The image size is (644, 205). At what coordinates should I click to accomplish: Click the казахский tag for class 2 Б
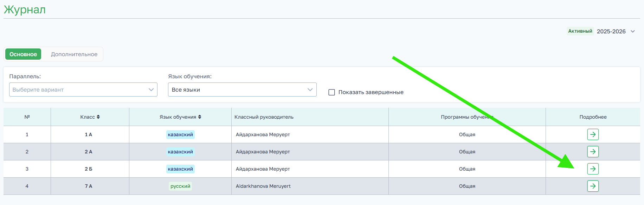tap(180, 169)
